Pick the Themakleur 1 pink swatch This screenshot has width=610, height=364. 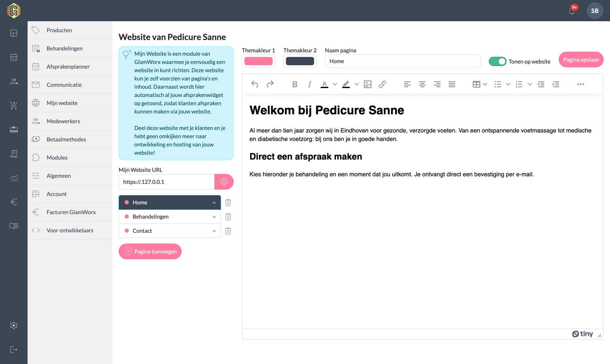pos(258,61)
